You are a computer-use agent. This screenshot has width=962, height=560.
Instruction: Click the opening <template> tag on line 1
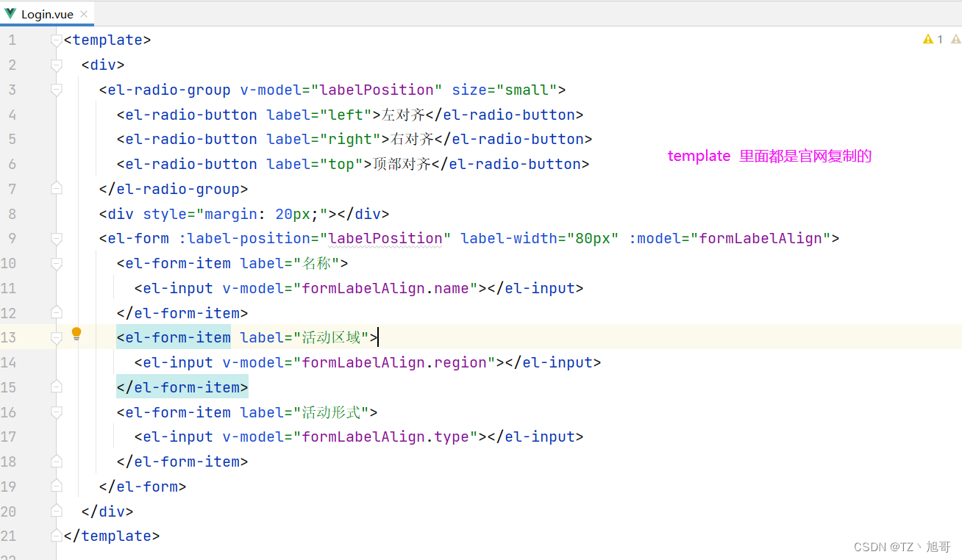[x=107, y=40]
